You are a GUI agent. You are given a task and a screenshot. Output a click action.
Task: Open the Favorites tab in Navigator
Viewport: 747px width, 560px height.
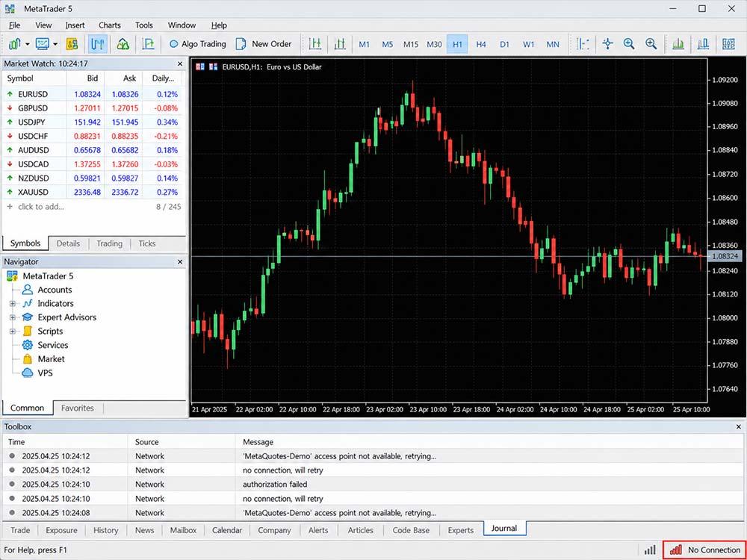click(77, 408)
